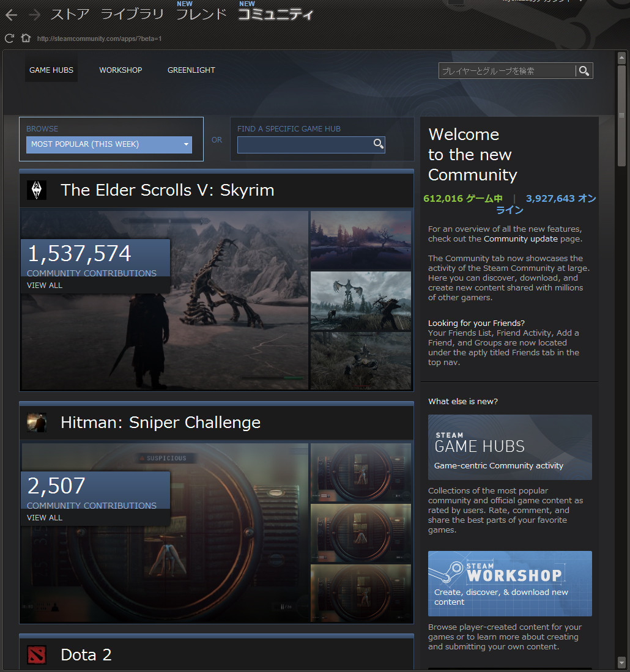Image resolution: width=630 pixels, height=672 pixels.
Task: Open the Community update page link
Action: tap(521, 238)
